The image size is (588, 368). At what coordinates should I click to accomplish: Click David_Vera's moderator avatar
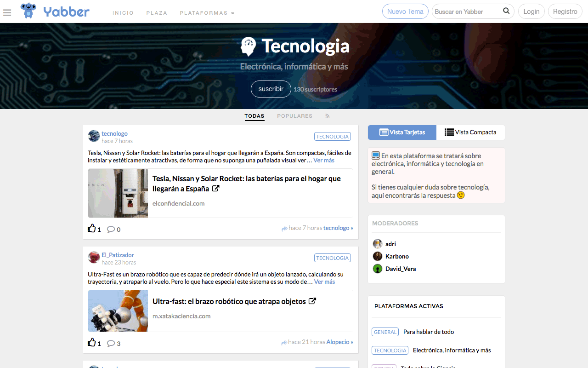(378, 269)
